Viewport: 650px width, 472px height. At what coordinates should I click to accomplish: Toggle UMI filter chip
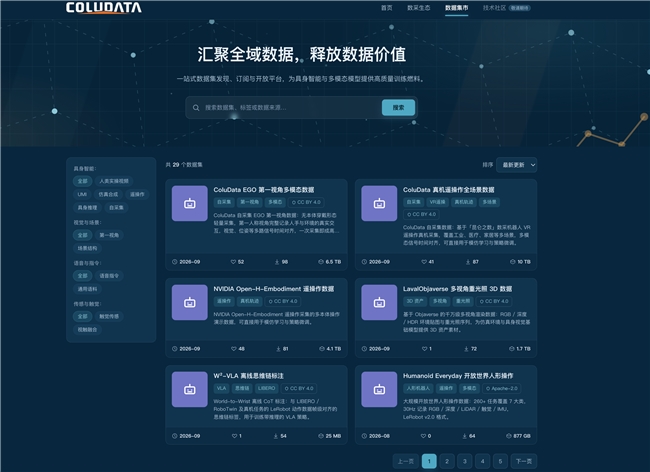click(82, 194)
